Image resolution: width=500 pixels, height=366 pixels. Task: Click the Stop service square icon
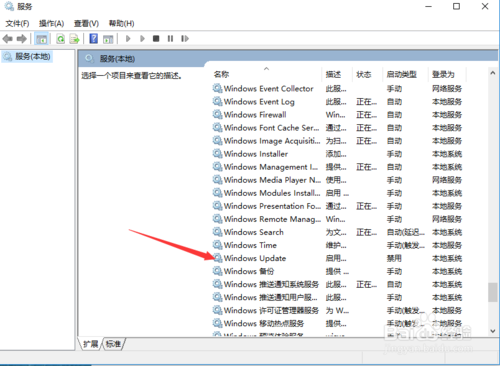156,39
